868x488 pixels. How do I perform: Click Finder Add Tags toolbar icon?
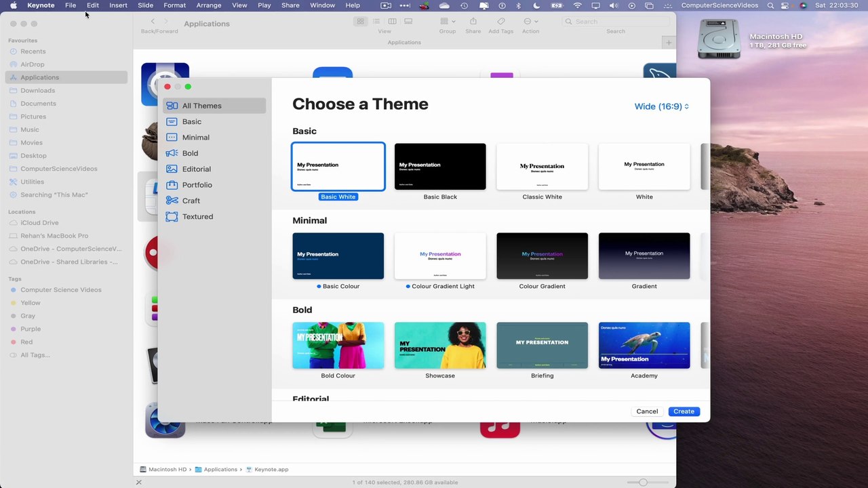tap(500, 22)
